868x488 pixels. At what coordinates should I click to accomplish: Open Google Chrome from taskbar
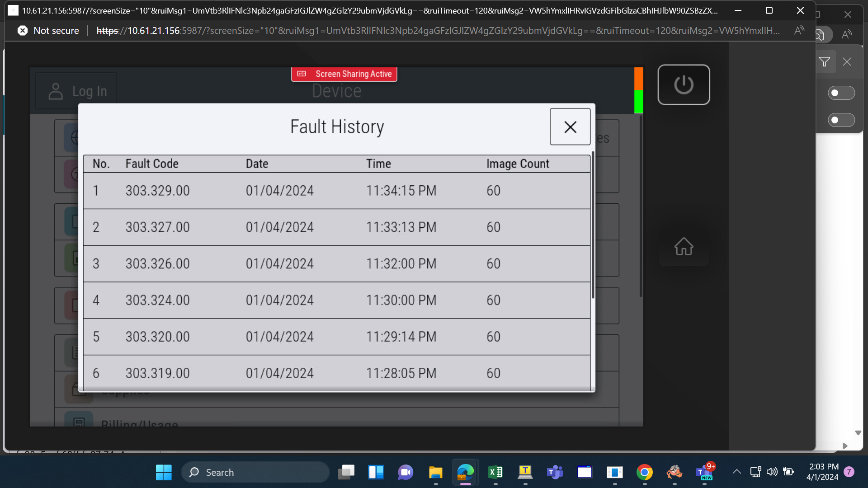click(x=645, y=472)
